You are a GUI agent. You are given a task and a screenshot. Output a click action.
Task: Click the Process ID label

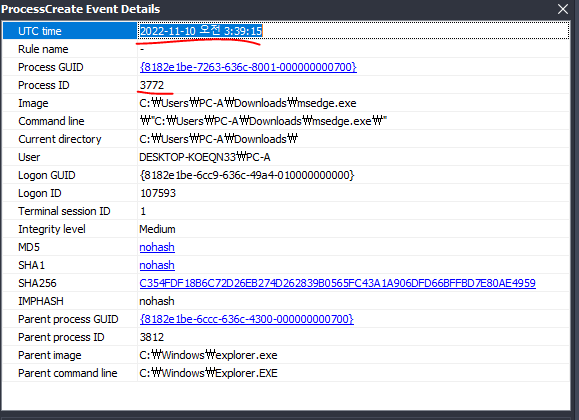pyautogui.click(x=44, y=85)
